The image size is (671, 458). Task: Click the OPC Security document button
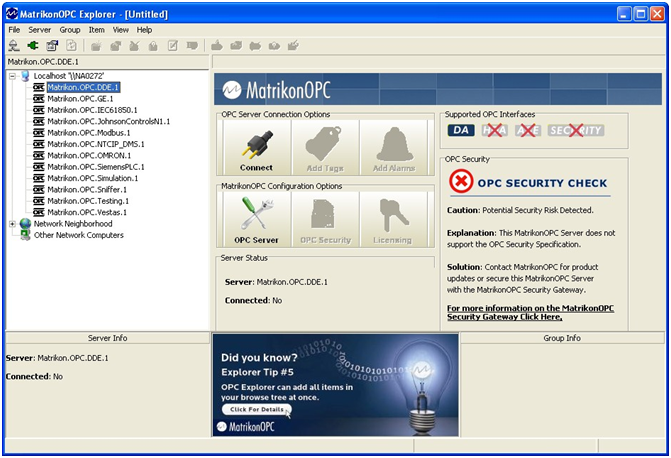coord(325,220)
